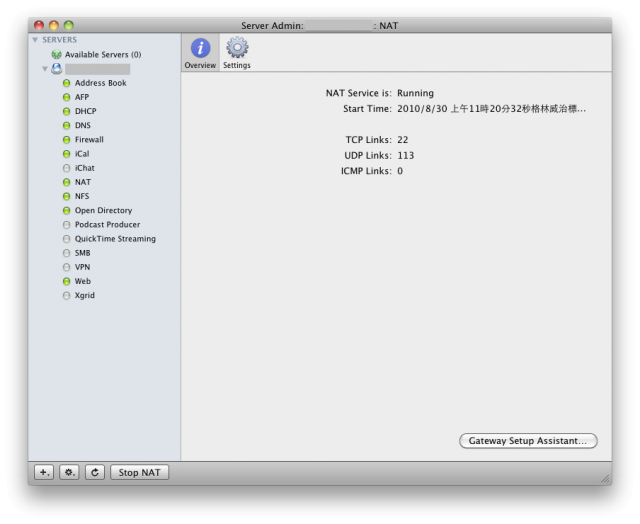Click the gray status dot for Podcast Producer
The width and height of the screenshot is (640, 524).
click(x=67, y=224)
